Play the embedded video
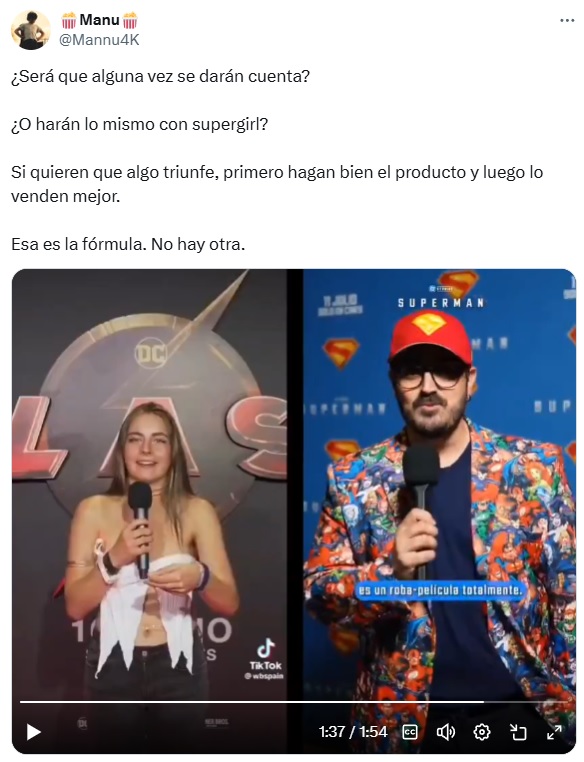The width and height of the screenshot is (584, 762). [x=33, y=732]
